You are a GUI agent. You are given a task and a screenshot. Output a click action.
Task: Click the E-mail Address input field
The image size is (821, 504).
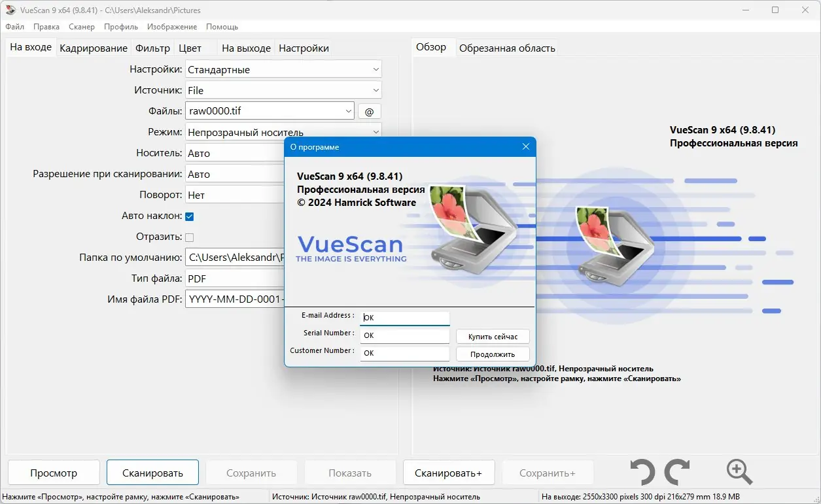(405, 318)
